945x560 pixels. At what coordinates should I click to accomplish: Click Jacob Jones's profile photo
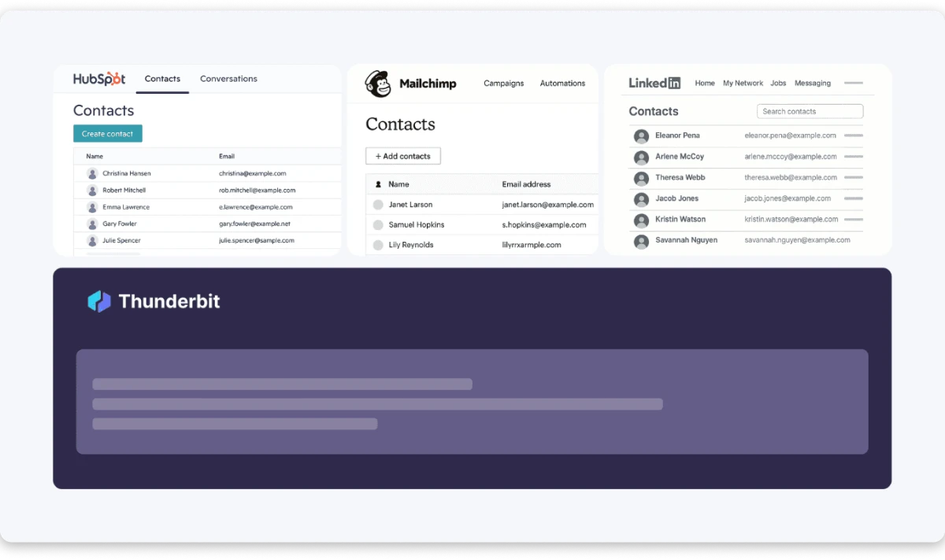pos(641,199)
